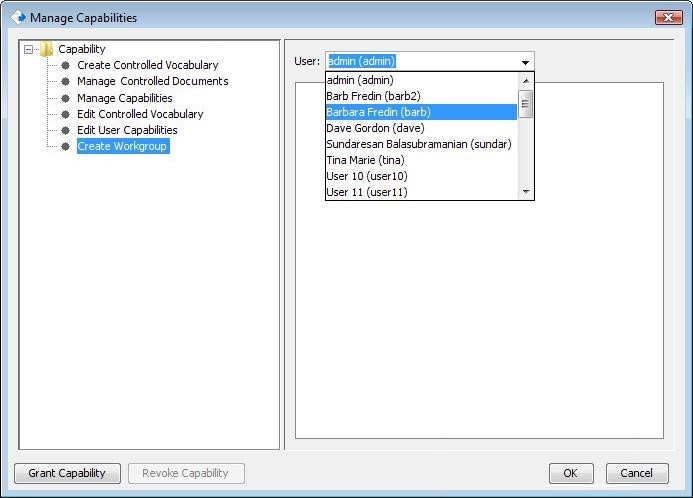Click the Capability folder icon
The height and width of the screenshot is (498, 693).
46,49
